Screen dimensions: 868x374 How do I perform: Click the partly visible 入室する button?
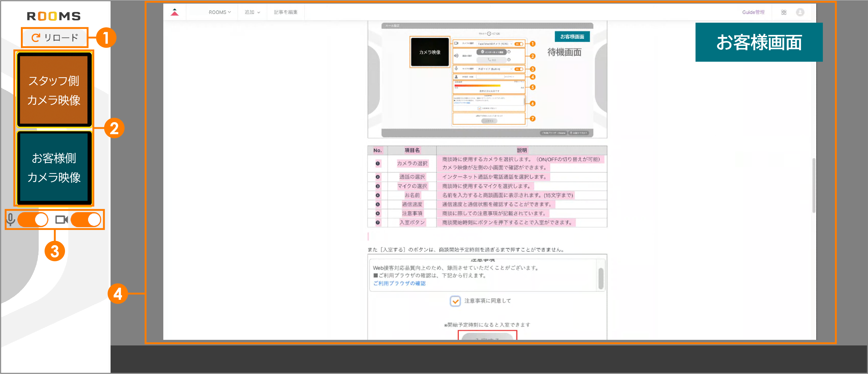click(x=487, y=337)
